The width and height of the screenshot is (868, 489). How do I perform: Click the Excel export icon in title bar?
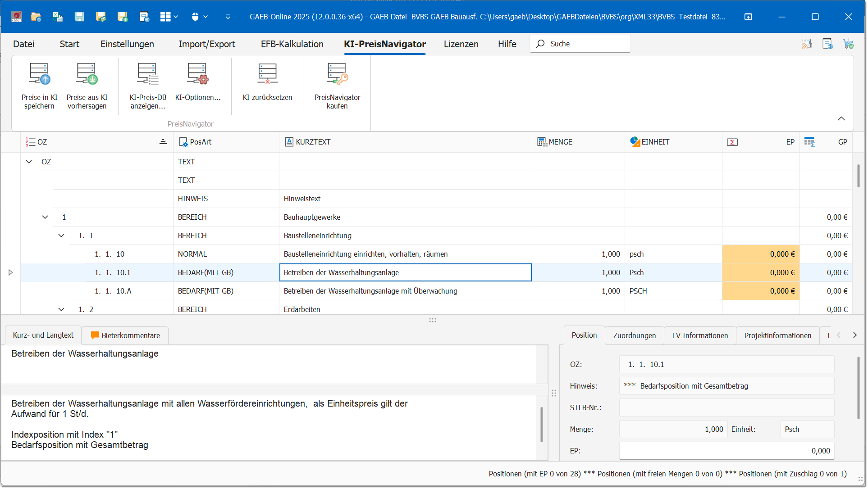pyautogui.click(x=58, y=17)
